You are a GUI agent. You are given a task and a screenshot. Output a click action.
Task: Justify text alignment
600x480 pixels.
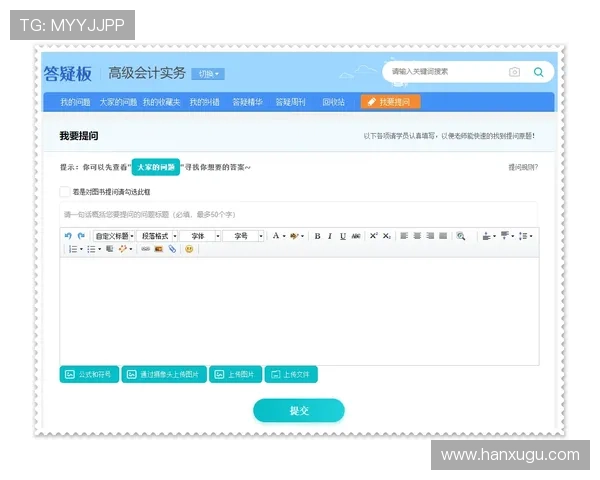tap(443, 236)
